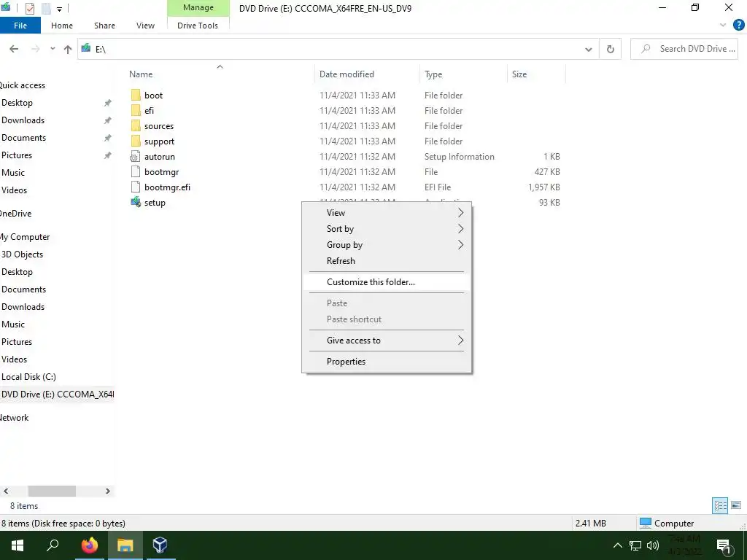This screenshot has width=747, height=560.
Task: Open the Drive Tools tab
Action: [x=198, y=26]
